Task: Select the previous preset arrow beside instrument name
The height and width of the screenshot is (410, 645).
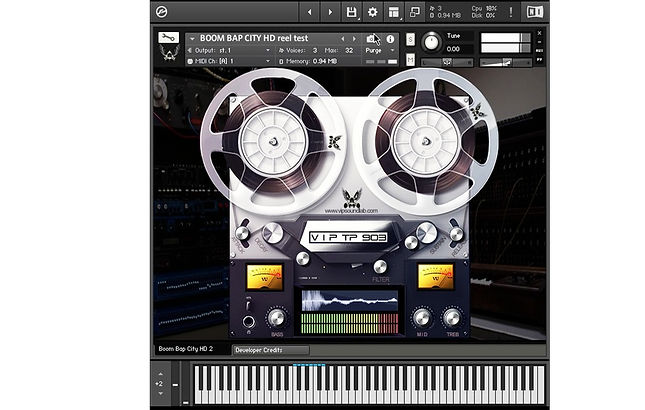Action: click(342, 39)
